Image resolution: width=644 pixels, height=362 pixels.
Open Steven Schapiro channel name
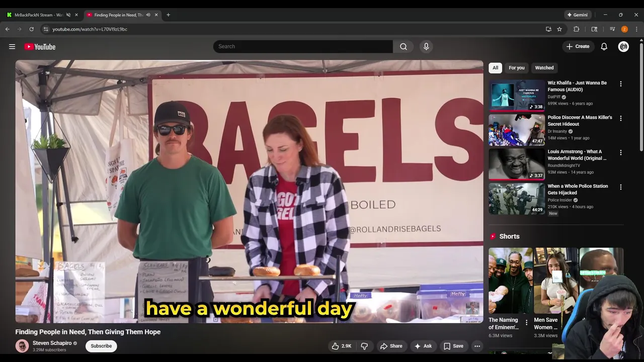pyautogui.click(x=52, y=343)
